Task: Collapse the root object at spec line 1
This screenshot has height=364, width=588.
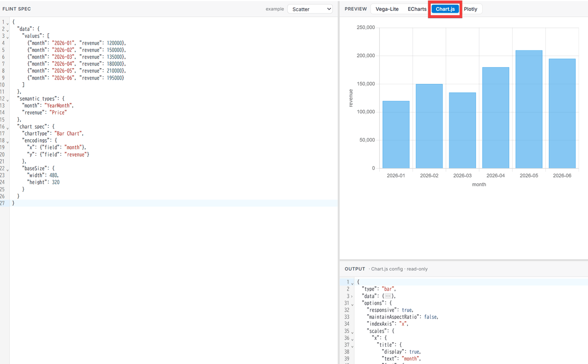Action: click(8, 23)
